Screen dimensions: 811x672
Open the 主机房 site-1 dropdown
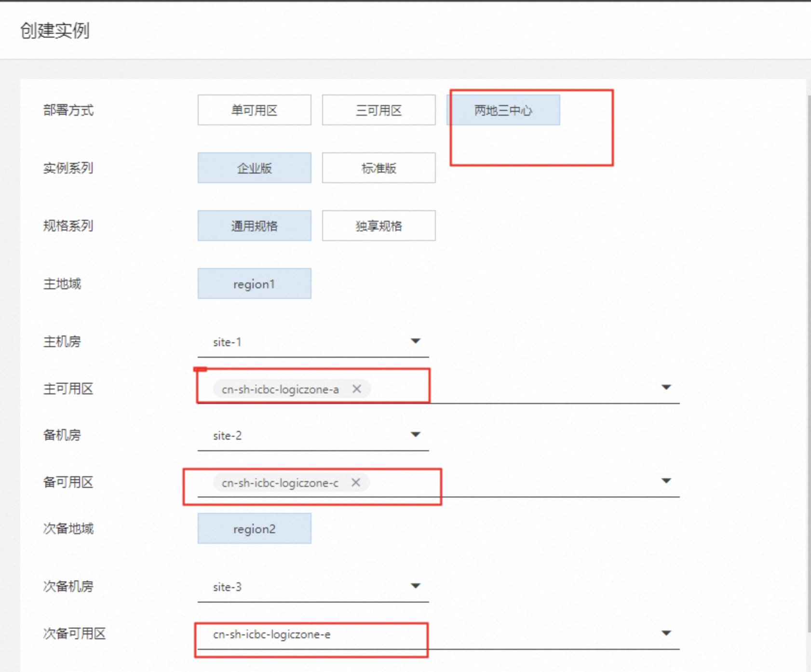[x=313, y=342]
